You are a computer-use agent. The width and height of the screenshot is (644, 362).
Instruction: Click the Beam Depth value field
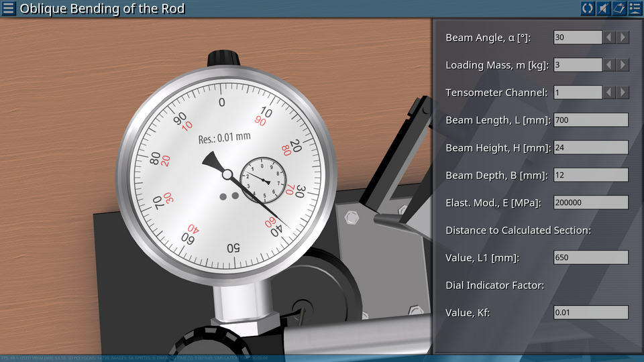coord(590,175)
